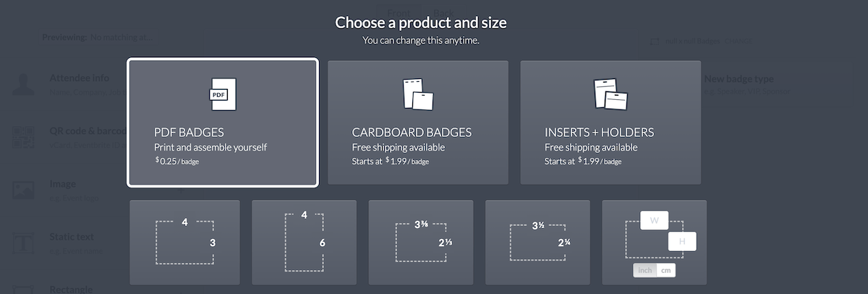Click the QR code & barcode icon
Viewport: 868px width, 294px height.
[23, 136]
